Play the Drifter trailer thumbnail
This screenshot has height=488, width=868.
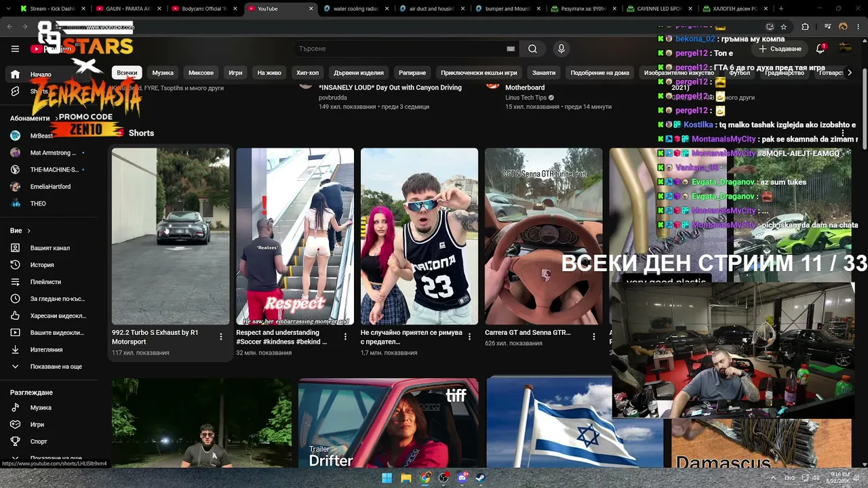pyautogui.click(x=388, y=423)
